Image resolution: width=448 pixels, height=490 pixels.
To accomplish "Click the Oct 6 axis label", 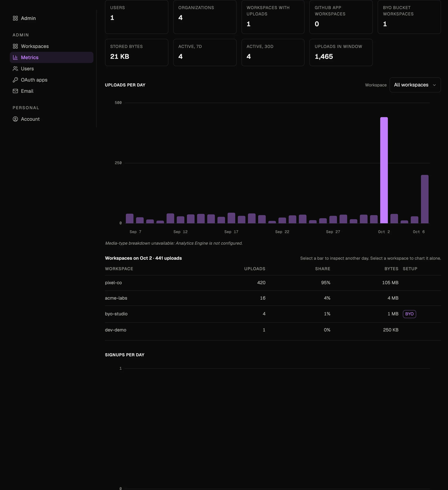I will click(419, 232).
